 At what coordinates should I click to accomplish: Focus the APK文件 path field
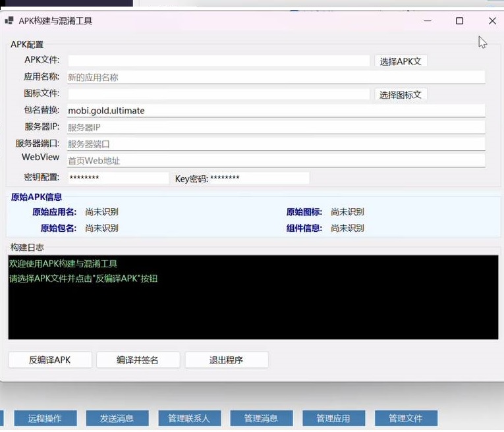(x=218, y=61)
